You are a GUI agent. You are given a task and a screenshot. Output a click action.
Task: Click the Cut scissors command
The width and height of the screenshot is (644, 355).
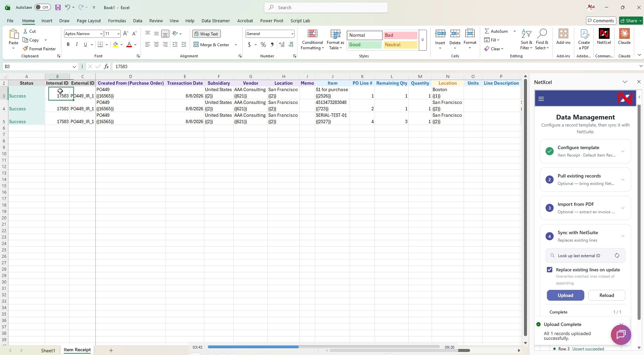pyautogui.click(x=29, y=31)
